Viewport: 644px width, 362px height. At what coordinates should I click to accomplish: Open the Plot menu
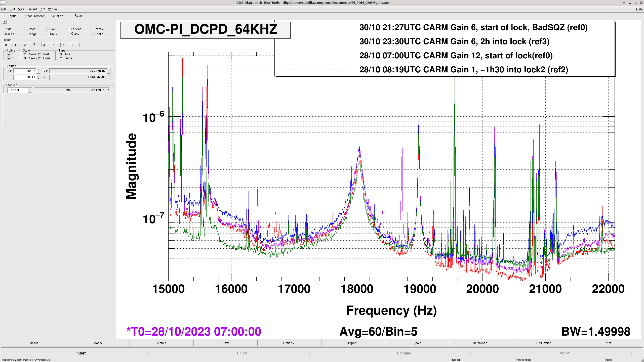coord(42,9)
